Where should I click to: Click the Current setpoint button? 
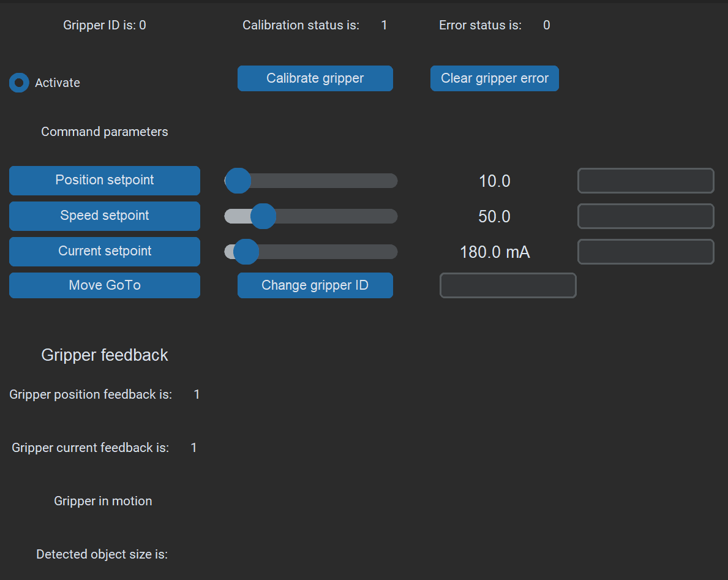click(105, 251)
